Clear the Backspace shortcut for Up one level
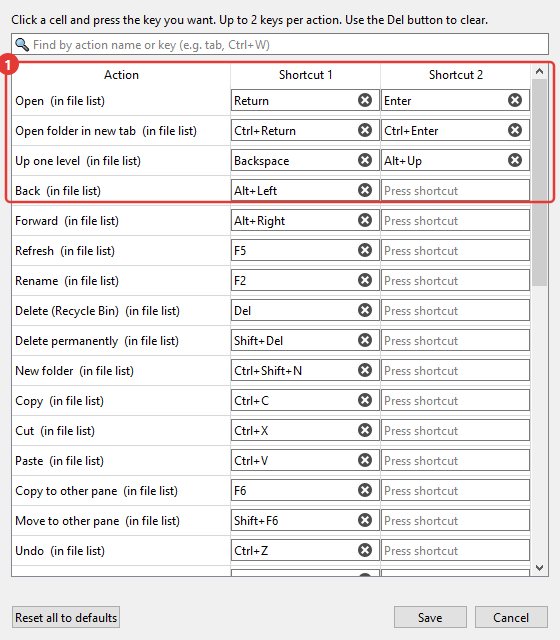Viewport: 560px width, 640px height. pyautogui.click(x=365, y=160)
